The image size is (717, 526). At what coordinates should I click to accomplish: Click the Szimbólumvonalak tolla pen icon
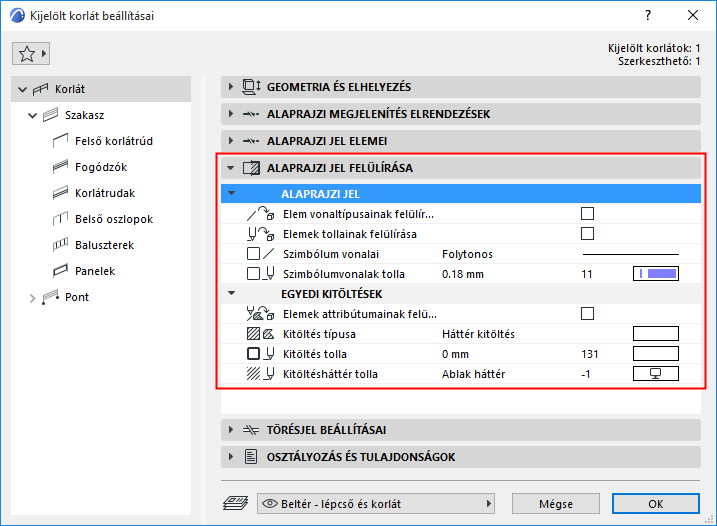[260, 274]
